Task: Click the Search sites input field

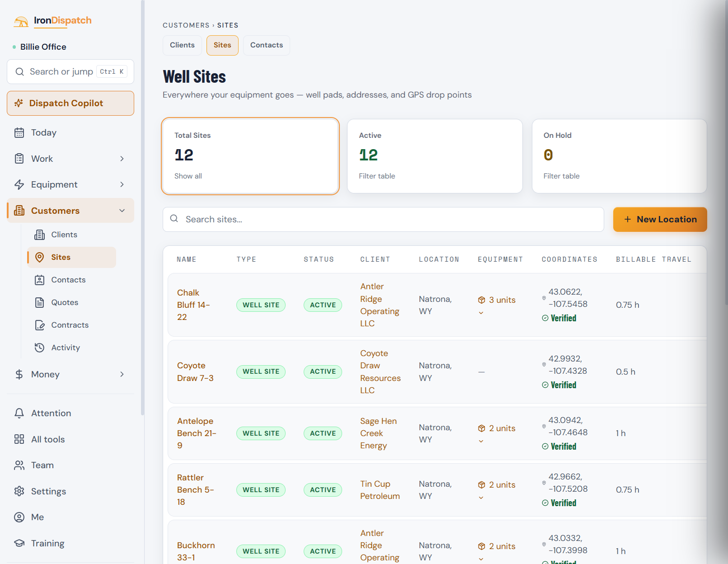Action: (x=383, y=219)
